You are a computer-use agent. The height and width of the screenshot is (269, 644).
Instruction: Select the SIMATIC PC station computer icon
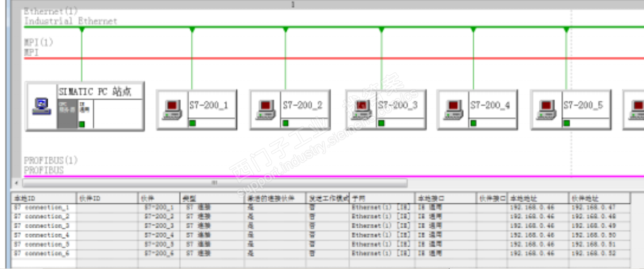tap(41, 107)
